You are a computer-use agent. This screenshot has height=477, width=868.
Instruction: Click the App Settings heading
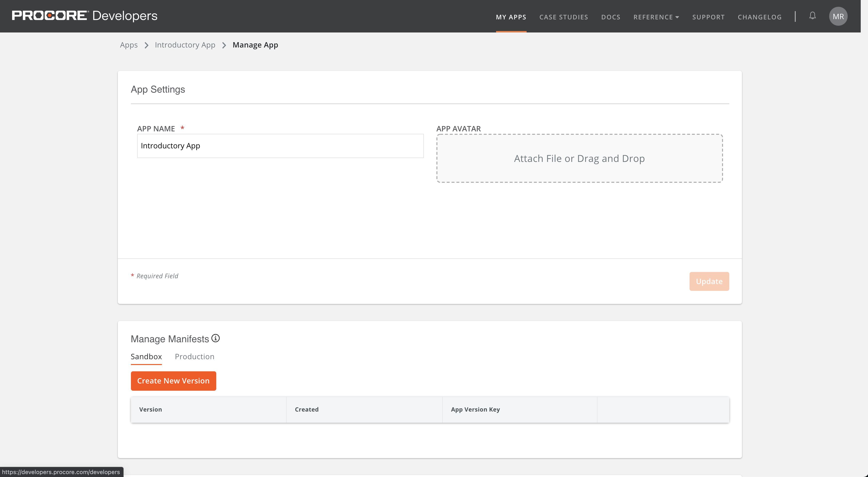pyautogui.click(x=158, y=89)
